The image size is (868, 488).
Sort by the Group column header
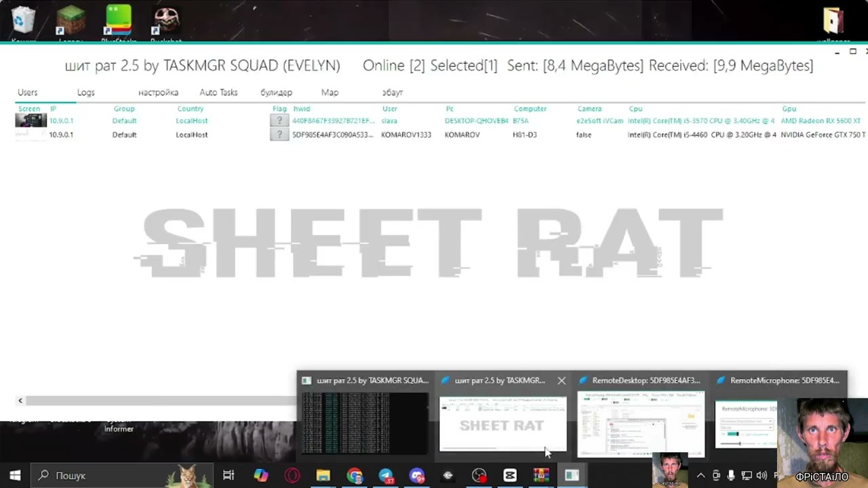(x=124, y=108)
